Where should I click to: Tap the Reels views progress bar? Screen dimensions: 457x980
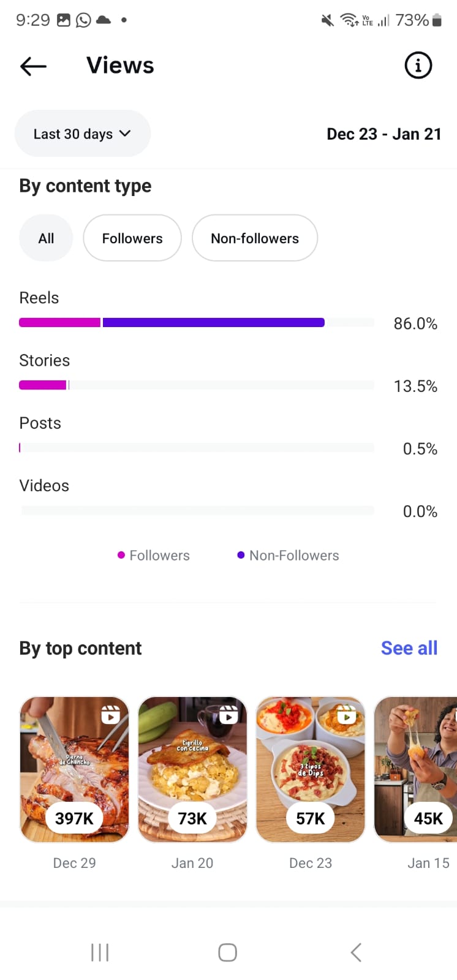tap(196, 323)
